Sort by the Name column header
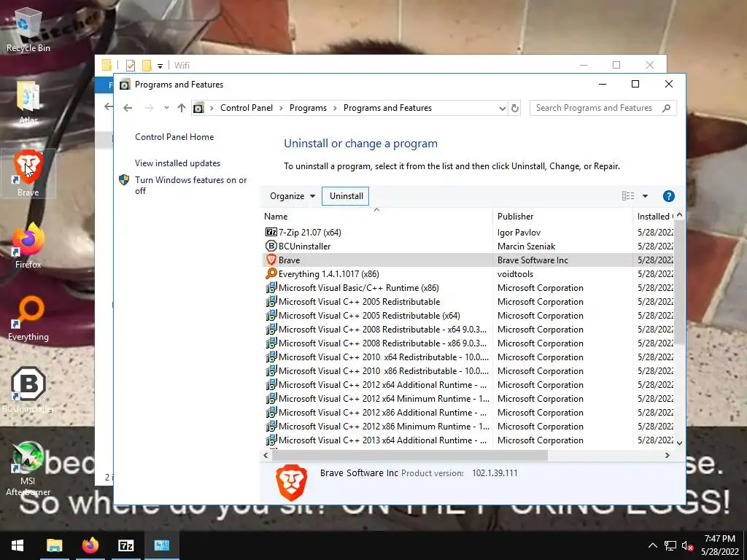Screen dimensions: 747x560 click(x=376, y=216)
